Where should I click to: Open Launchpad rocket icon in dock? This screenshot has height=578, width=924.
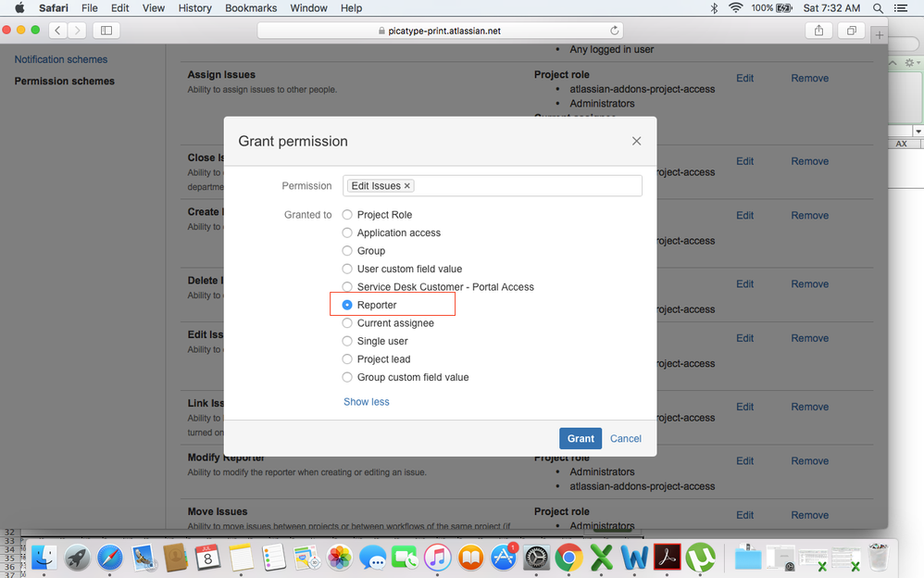[x=77, y=558]
